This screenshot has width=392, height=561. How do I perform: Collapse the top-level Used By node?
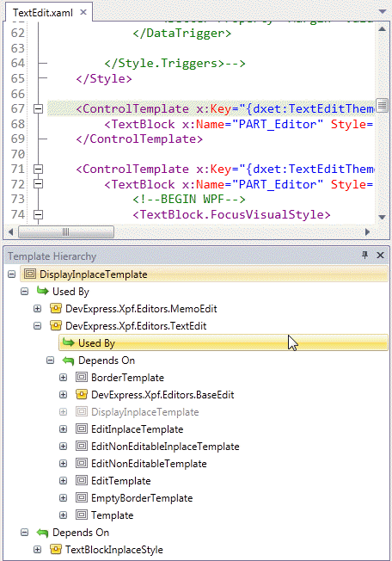tap(24, 292)
